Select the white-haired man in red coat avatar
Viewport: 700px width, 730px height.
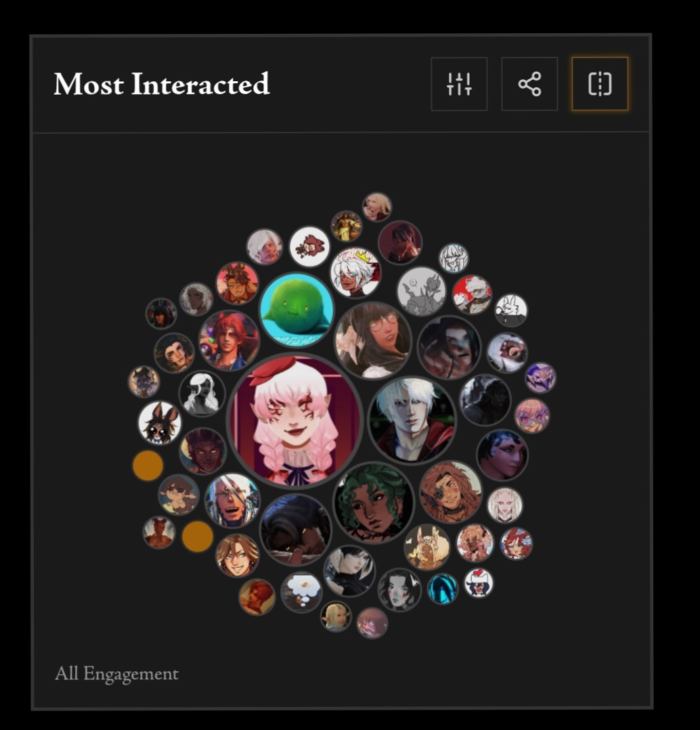click(x=412, y=420)
